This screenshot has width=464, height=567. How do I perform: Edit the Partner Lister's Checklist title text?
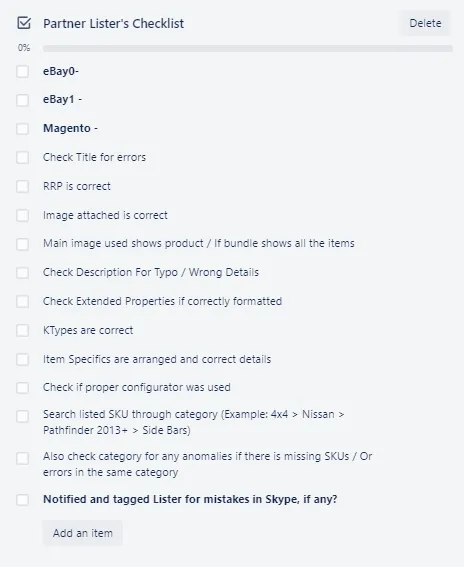click(x=114, y=24)
